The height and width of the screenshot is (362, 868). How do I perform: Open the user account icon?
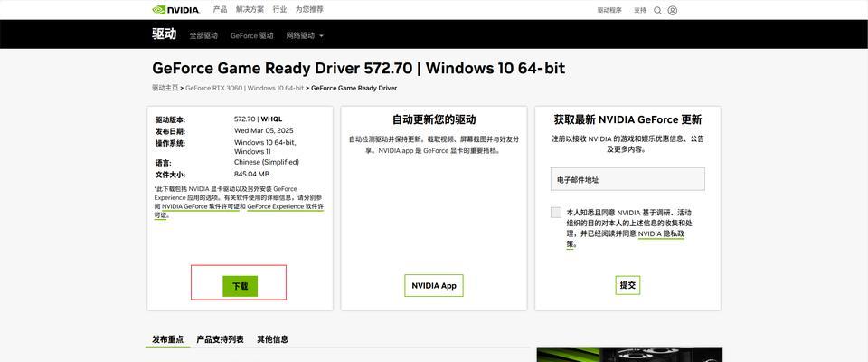point(672,10)
